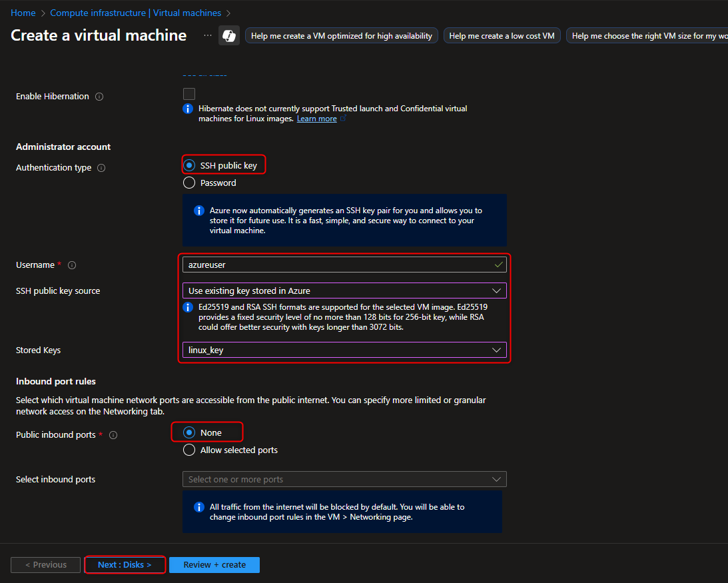The height and width of the screenshot is (583, 728).
Task: Open the Learn more link about Hibernate support
Action: click(316, 118)
